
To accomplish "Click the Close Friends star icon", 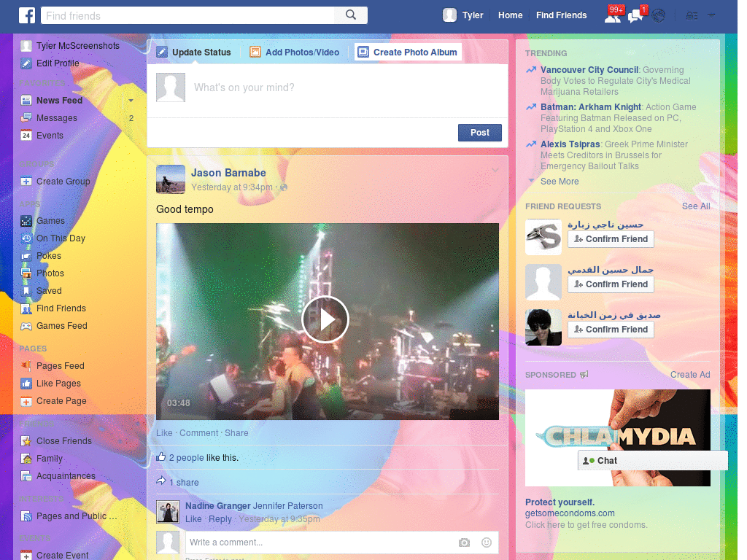I will pos(26,441).
